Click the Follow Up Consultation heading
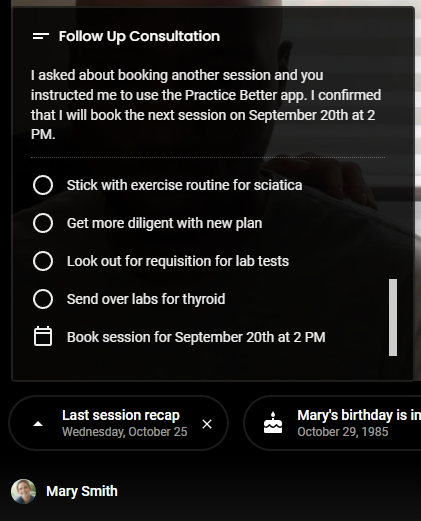This screenshot has height=521, width=421. pos(139,36)
